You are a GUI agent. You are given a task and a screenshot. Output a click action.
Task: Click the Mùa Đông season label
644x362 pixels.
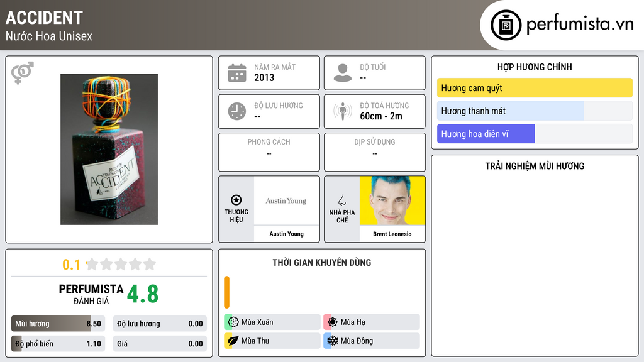(357, 341)
